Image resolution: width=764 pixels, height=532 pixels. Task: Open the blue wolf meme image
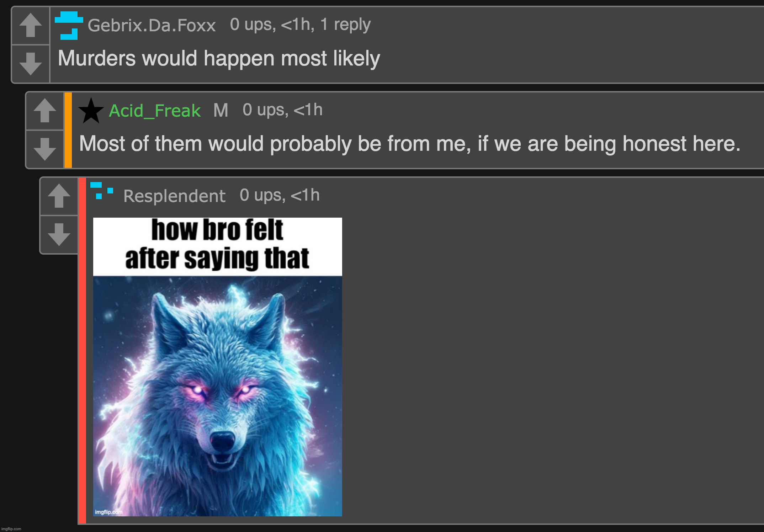point(217,367)
